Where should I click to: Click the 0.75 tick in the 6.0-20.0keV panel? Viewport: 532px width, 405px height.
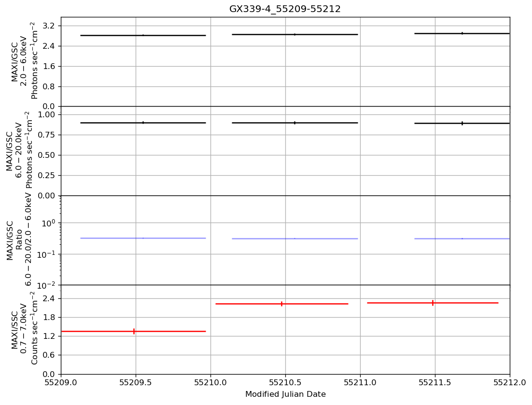tap(47, 135)
